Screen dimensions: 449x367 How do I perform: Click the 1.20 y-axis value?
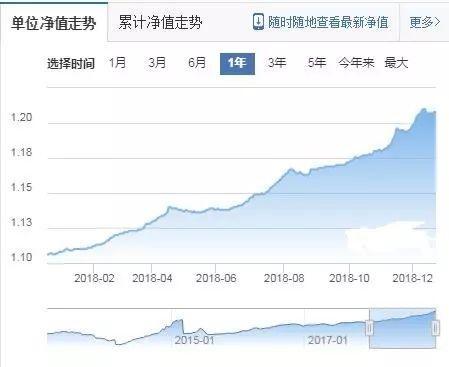(x=21, y=117)
